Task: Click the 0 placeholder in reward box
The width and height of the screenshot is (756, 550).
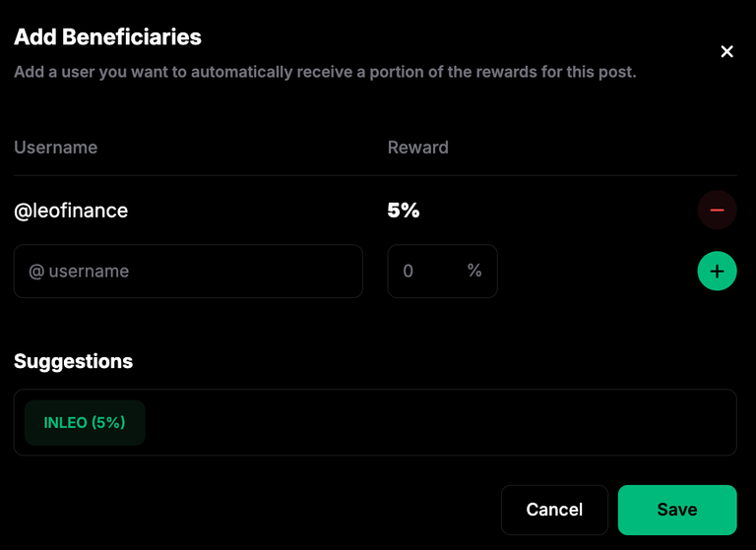Action: [x=408, y=271]
